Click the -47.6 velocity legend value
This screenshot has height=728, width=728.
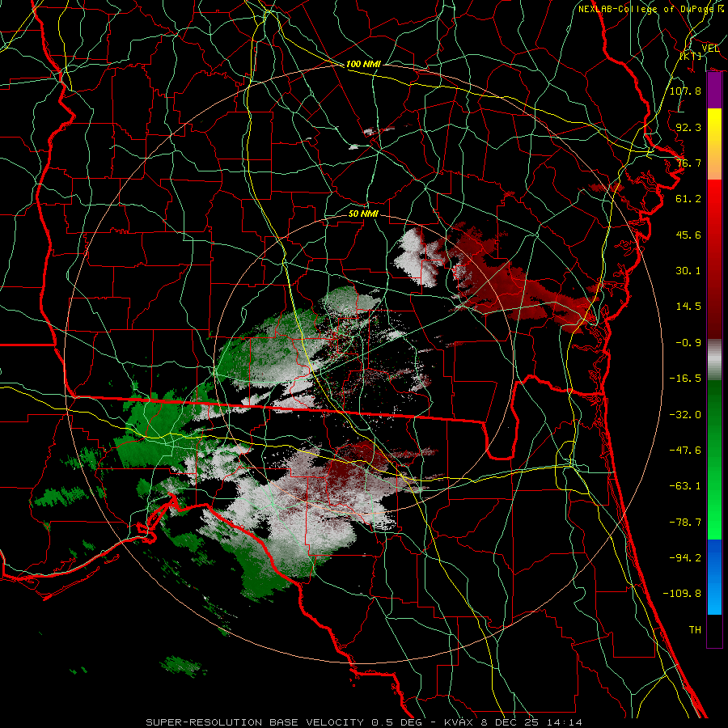point(685,451)
